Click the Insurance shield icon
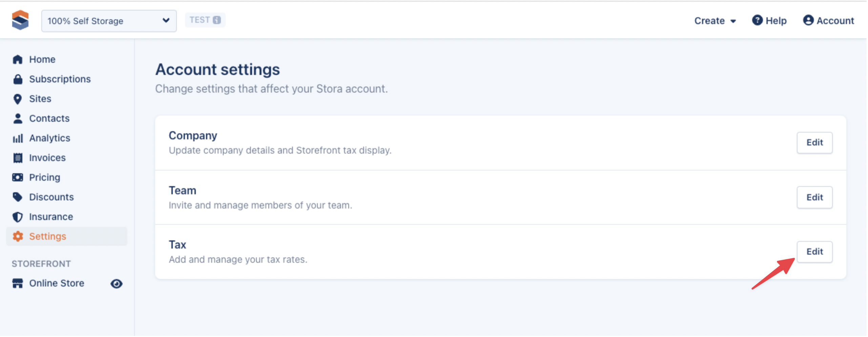 pyautogui.click(x=18, y=217)
